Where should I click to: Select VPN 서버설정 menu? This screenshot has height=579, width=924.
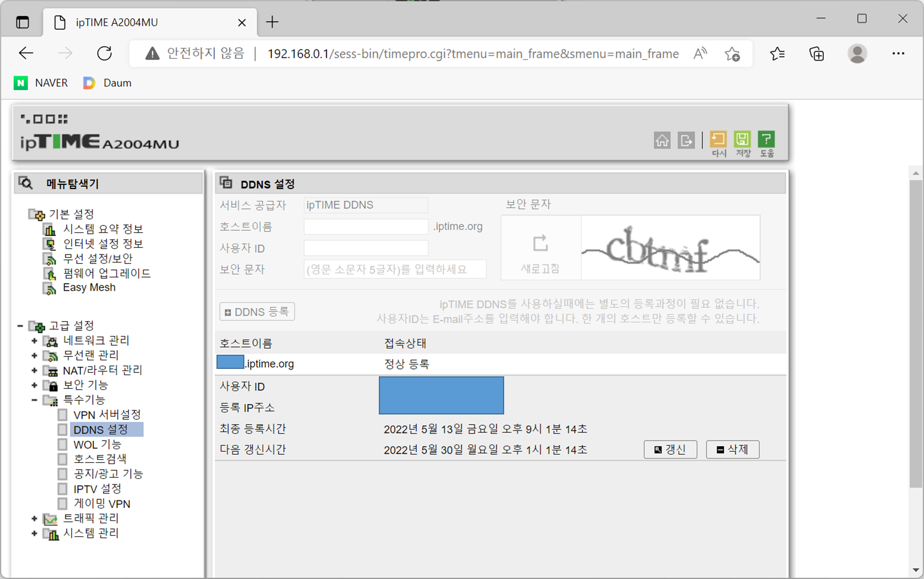click(107, 414)
